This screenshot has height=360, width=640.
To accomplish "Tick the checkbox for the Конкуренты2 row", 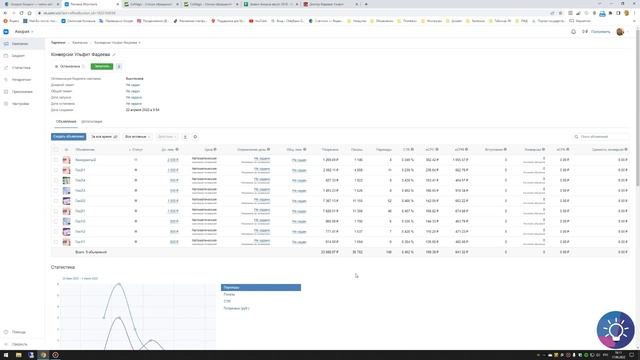I will pos(56,160).
